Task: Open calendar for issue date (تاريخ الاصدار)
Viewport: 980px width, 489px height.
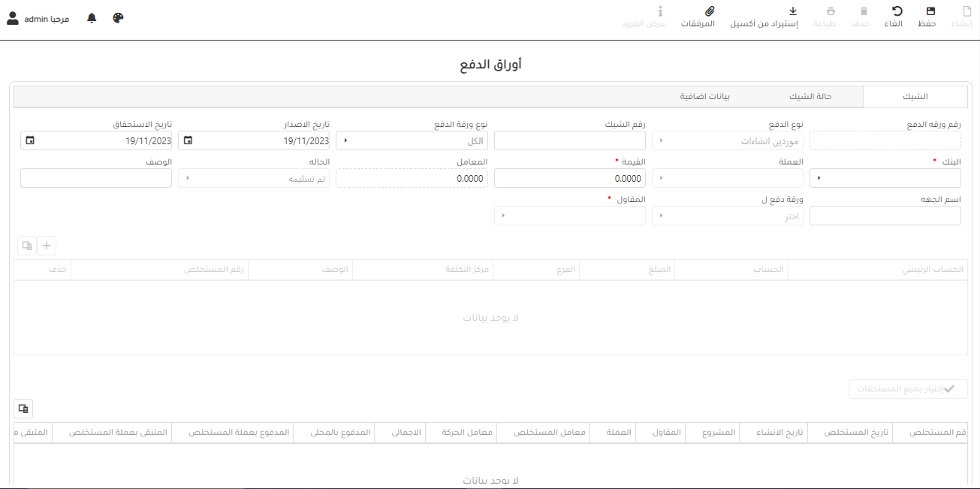Action: coord(188,140)
